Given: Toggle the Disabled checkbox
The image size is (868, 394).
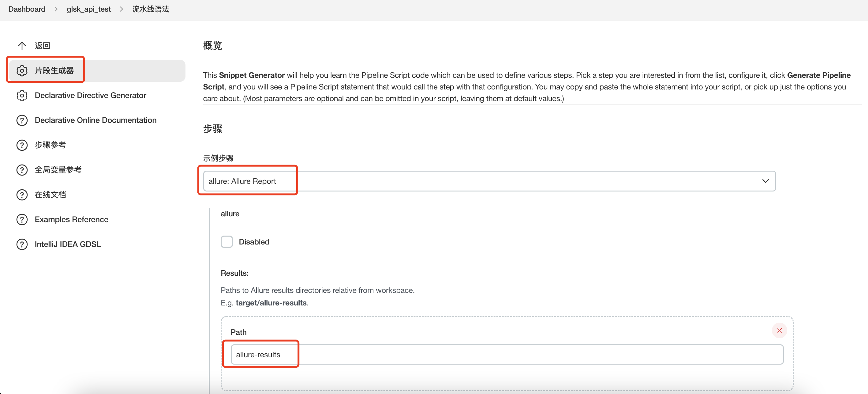Looking at the screenshot, I should coord(227,242).
